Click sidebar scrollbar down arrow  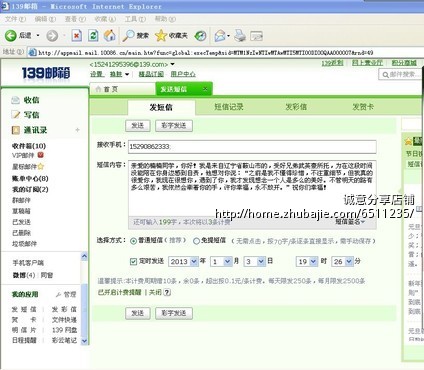coord(84,341)
